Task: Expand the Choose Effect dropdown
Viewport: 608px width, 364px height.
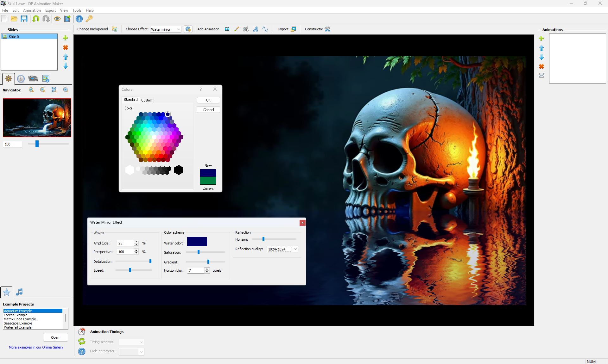Action: [x=178, y=29]
